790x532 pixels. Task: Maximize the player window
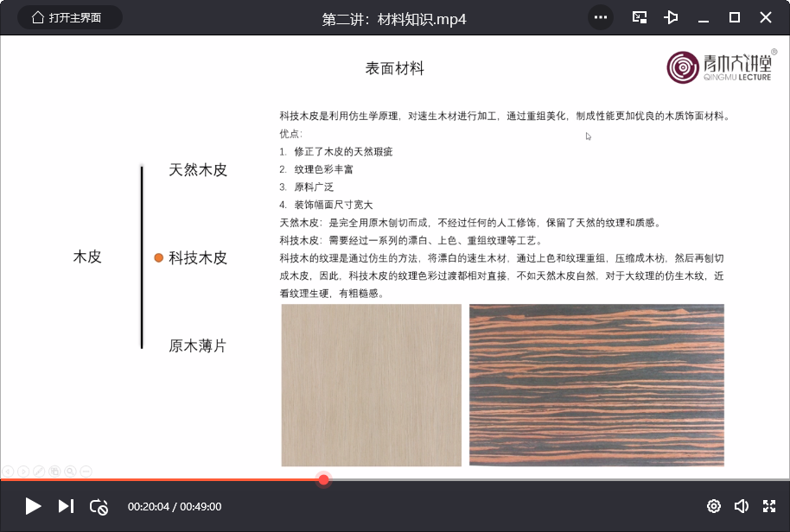735,17
